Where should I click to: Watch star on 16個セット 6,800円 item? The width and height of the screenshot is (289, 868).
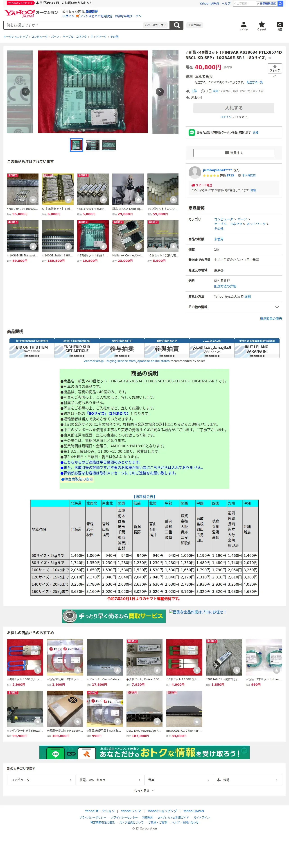click(x=68, y=200)
